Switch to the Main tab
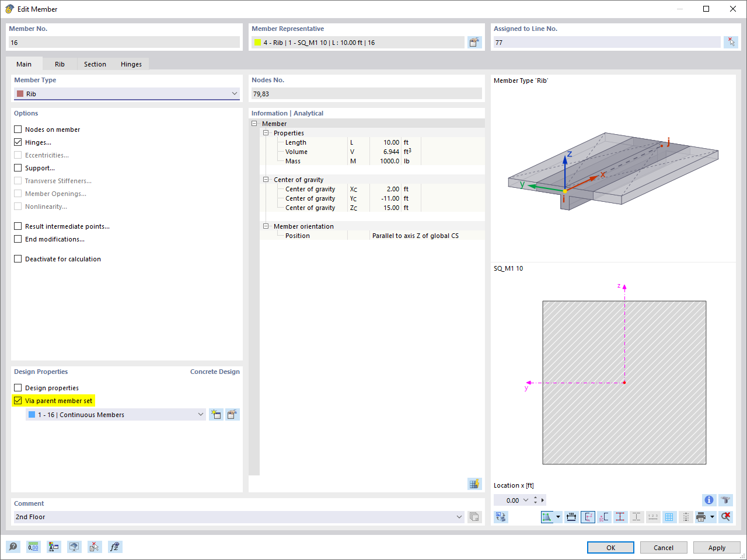 24,64
